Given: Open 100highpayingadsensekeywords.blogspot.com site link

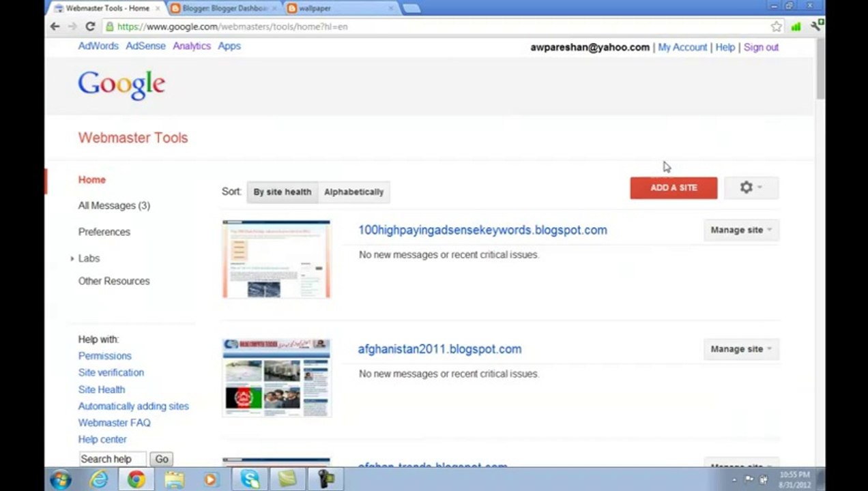Looking at the screenshot, I should coord(482,230).
